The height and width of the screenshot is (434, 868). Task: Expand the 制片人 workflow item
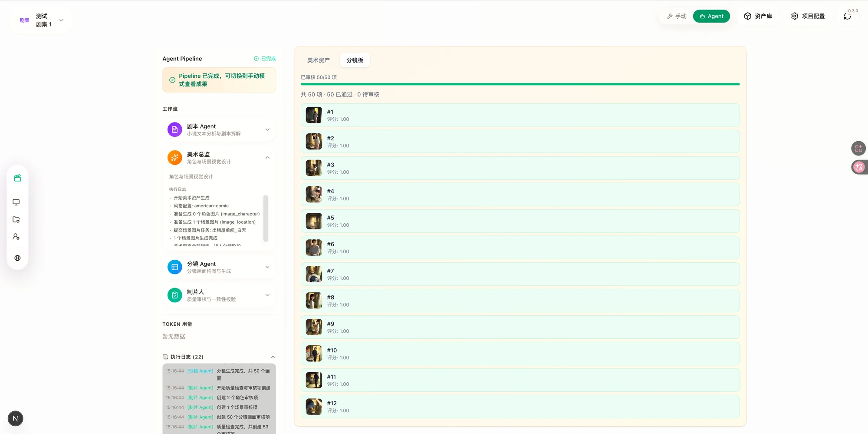tap(219, 295)
